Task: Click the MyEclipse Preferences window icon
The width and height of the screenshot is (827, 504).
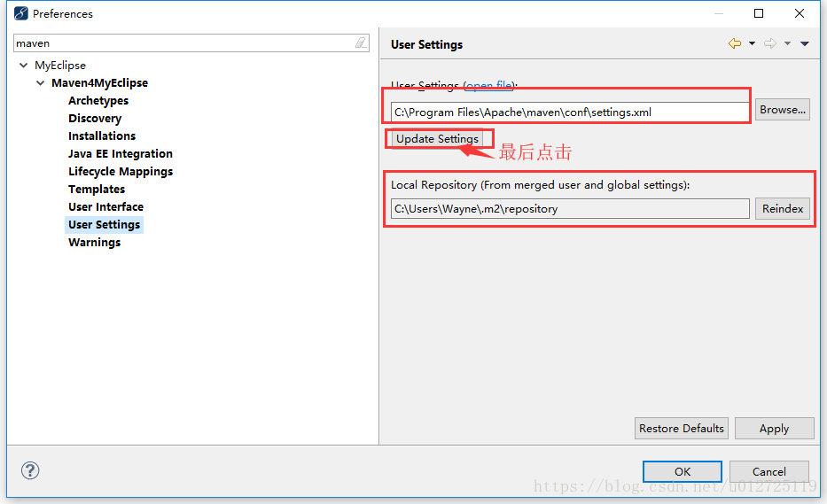Action: pos(21,13)
